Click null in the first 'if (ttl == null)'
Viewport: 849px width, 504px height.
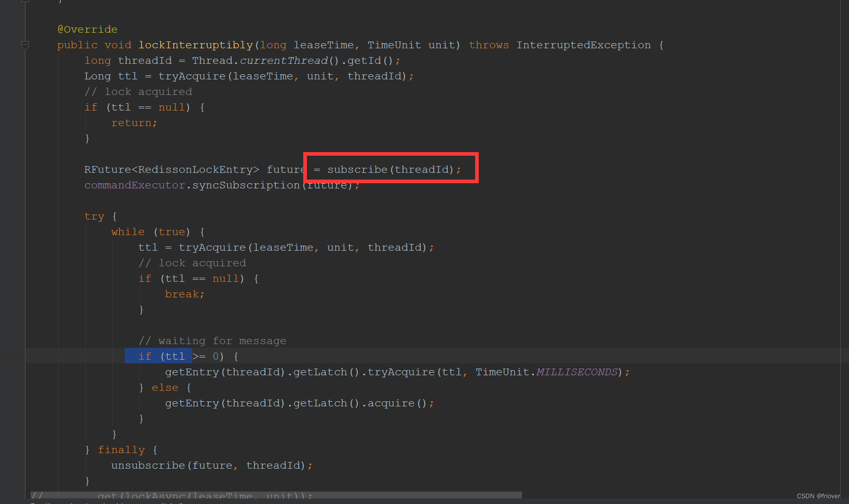(172, 107)
